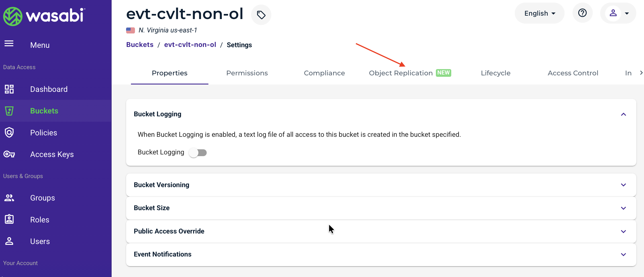
Task: Open the help question mark icon
Action: click(x=583, y=13)
